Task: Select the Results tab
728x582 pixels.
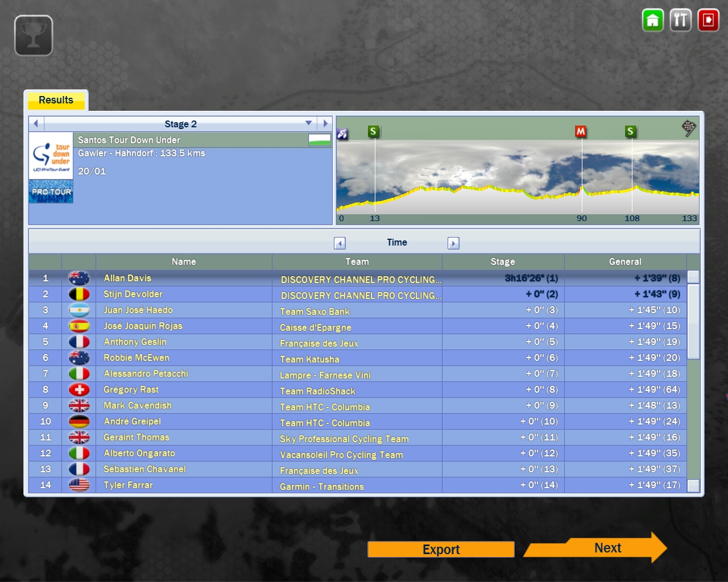Action: pos(56,100)
